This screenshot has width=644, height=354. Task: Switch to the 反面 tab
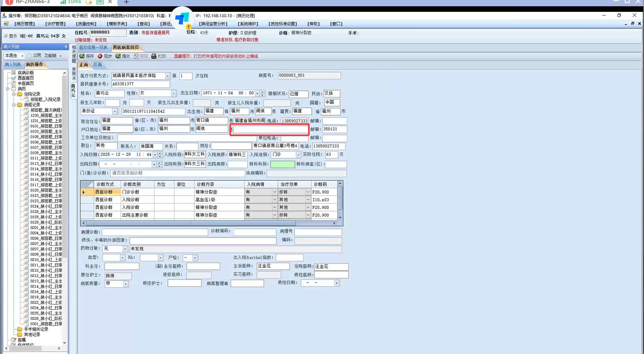tap(98, 65)
